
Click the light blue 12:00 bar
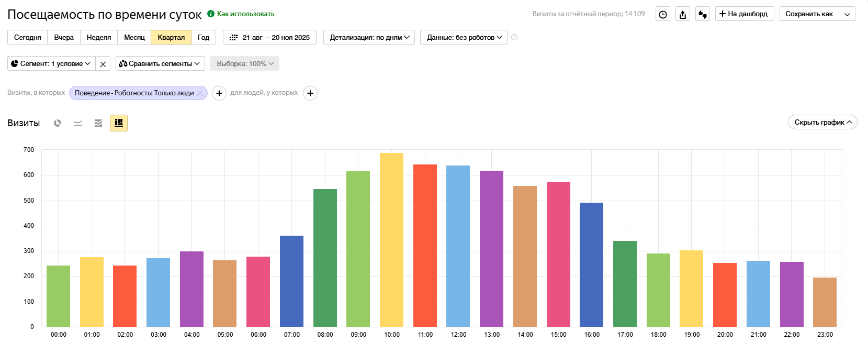[458, 246]
